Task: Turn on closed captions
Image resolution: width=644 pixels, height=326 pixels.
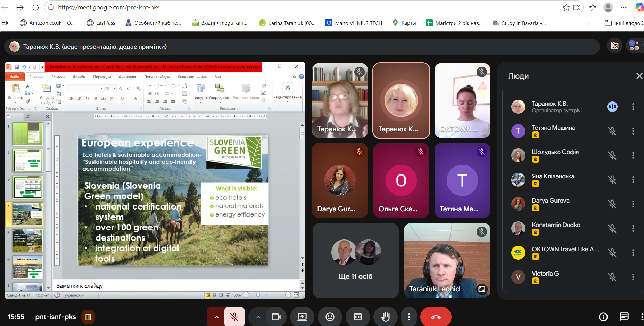Action: click(357, 317)
